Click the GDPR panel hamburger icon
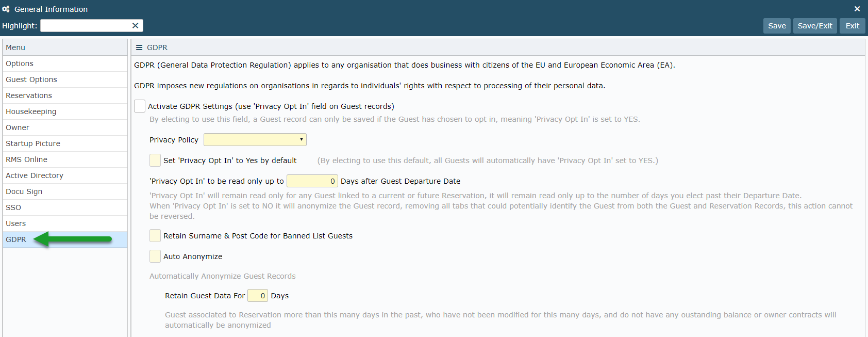This screenshot has height=337, width=868. 139,47
